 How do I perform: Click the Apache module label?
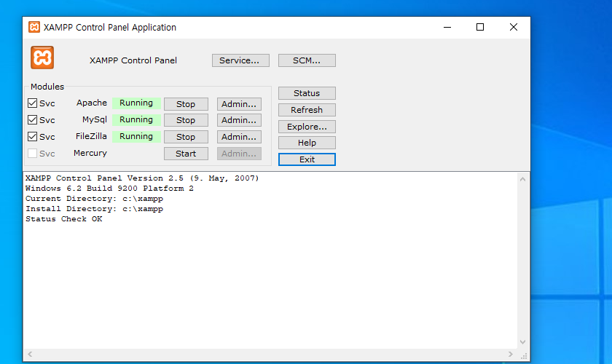tap(92, 103)
